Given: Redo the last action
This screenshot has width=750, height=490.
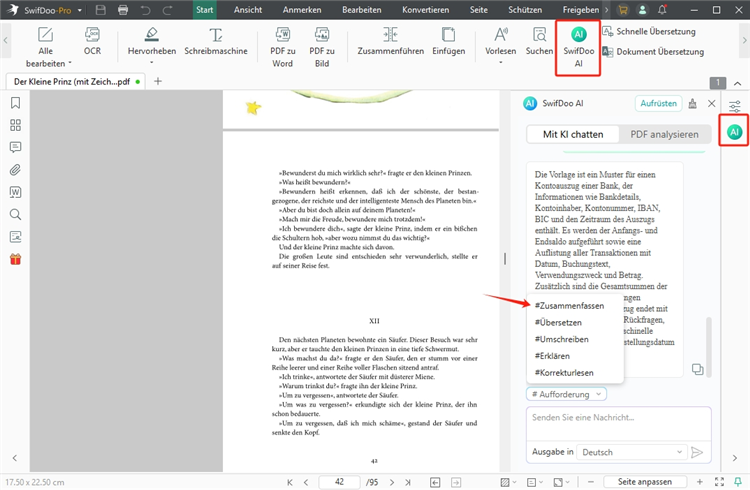Looking at the screenshot, I should [167, 10].
